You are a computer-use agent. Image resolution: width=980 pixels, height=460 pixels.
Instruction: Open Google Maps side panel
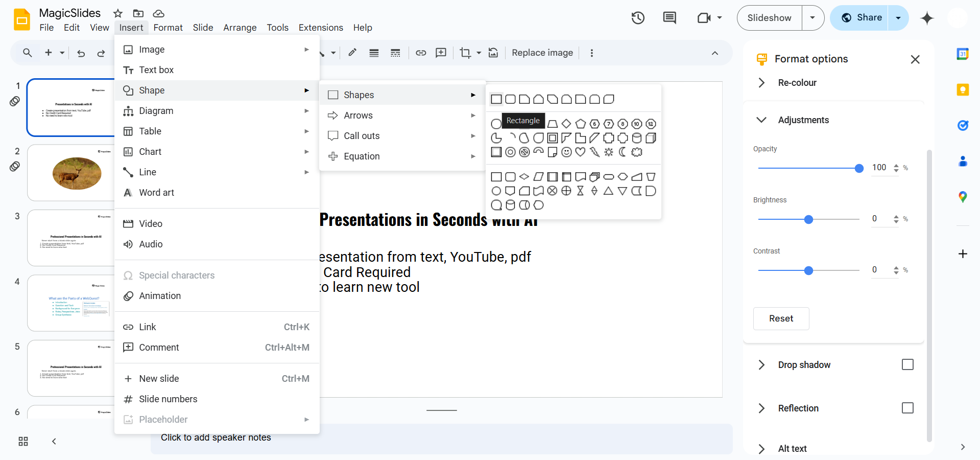click(x=963, y=197)
